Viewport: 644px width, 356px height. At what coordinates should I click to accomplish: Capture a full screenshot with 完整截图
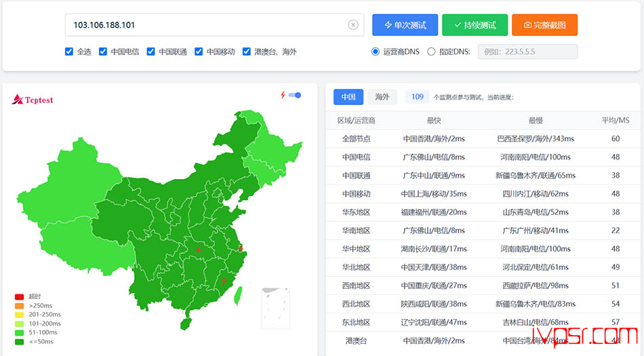(544, 25)
